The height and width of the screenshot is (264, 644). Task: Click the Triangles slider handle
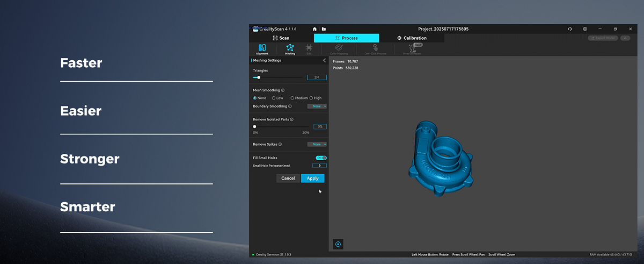259,77
